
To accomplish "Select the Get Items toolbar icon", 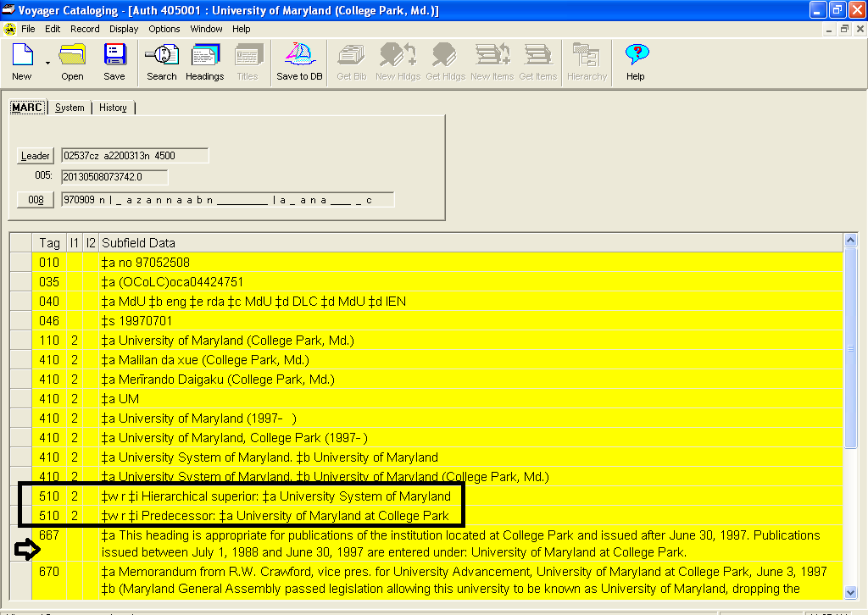I will point(537,62).
